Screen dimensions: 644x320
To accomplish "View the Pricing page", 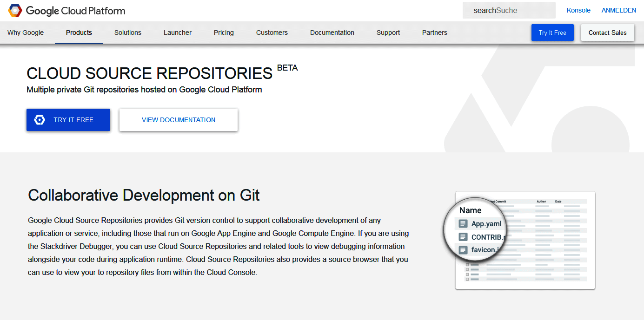I will (x=224, y=33).
